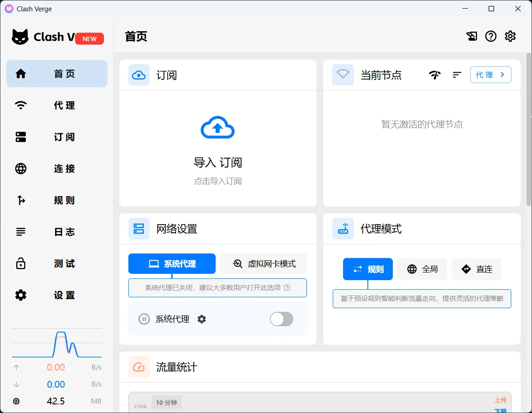Viewport: 532px width, 413px height.
Task: Click the 网络设置 card title
Action: point(176,229)
